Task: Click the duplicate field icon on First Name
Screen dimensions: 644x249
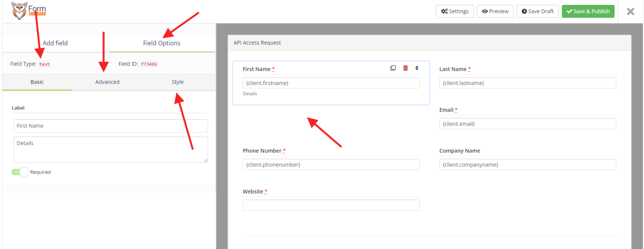Action: [393, 68]
